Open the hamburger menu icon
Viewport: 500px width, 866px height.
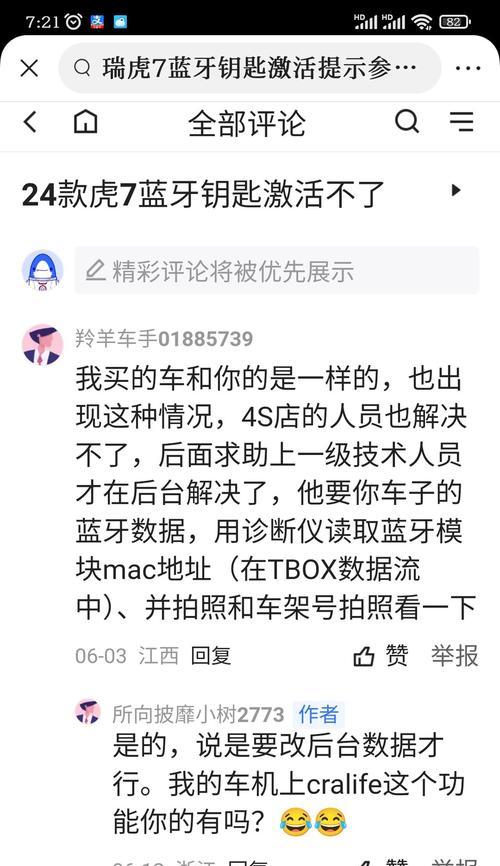tap(461, 122)
